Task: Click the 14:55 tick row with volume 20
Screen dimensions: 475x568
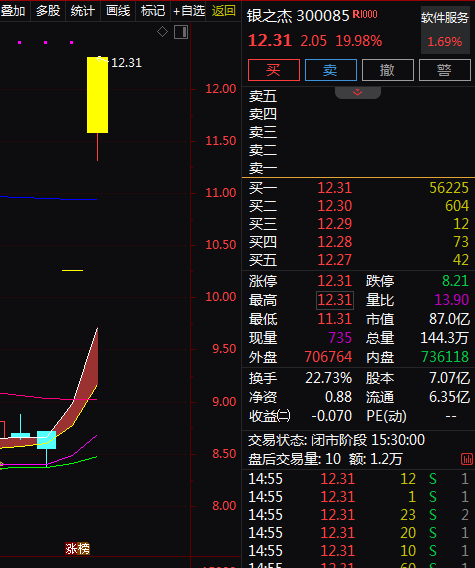Action: (358, 533)
